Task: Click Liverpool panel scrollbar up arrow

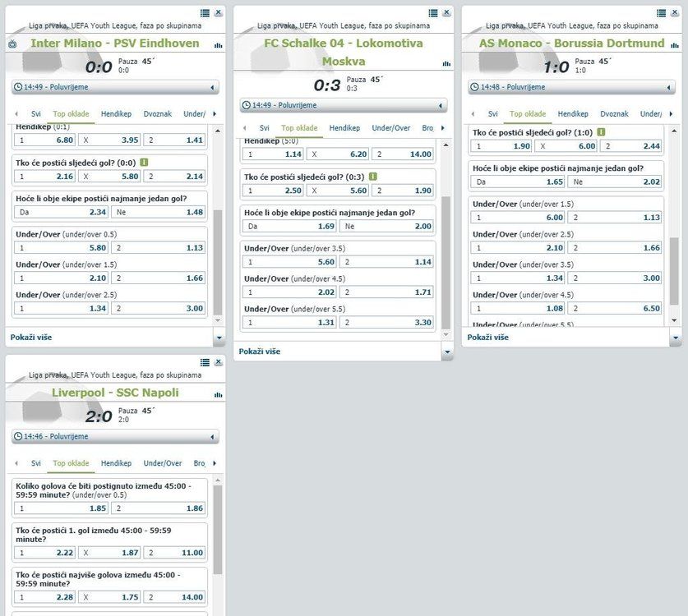Action: 218,480
